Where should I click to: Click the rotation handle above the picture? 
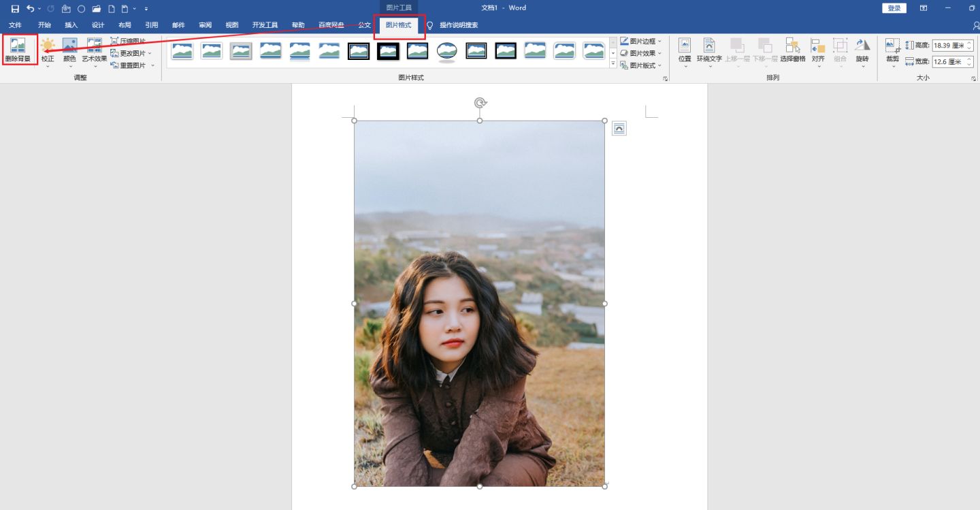pyautogui.click(x=480, y=103)
